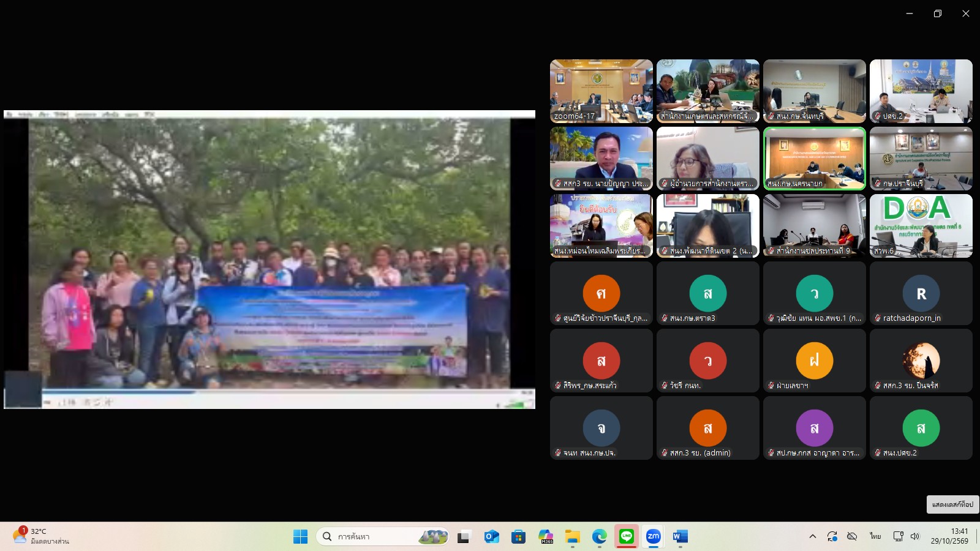This screenshot has width=980, height=551.
Task: Select the สสก.3 รย. (admin) participant tile
Action: tap(708, 428)
